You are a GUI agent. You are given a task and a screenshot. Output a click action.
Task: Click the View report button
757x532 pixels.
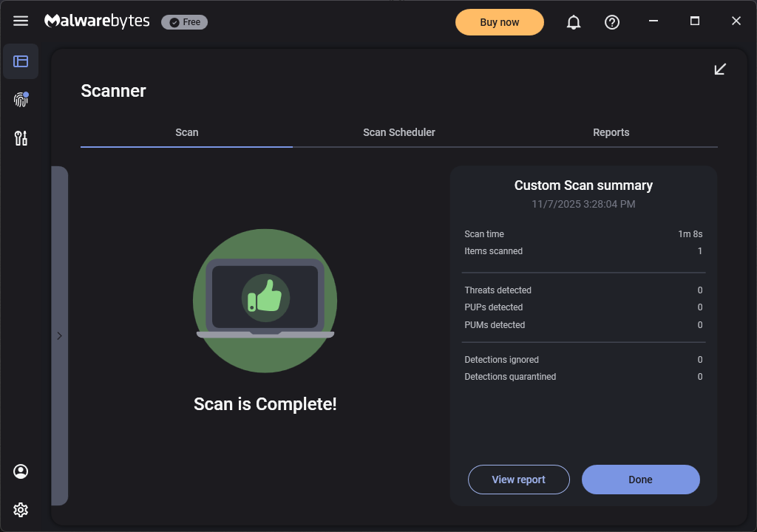pos(518,480)
